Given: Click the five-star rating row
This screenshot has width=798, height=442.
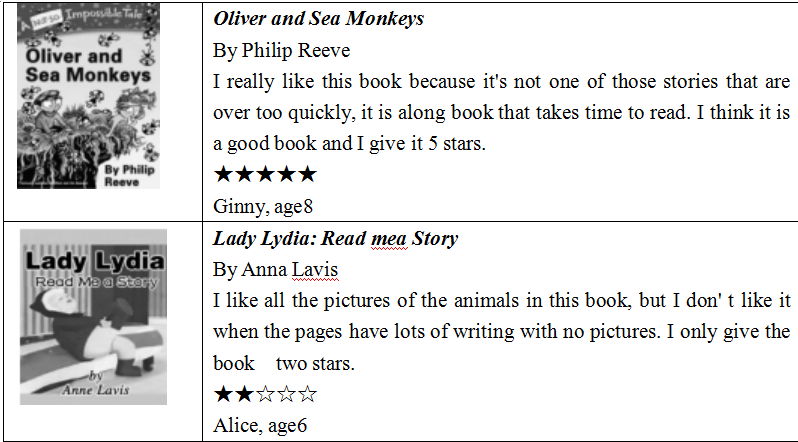Looking at the screenshot, I should (x=265, y=175).
